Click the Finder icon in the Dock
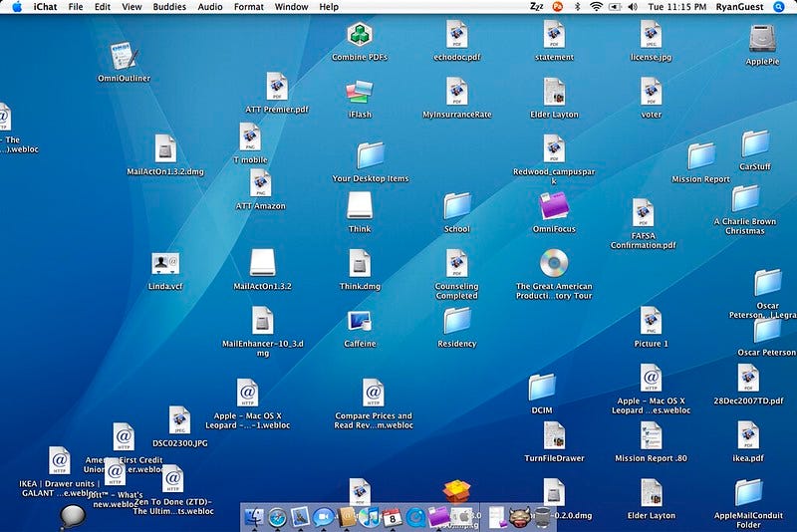Viewport: 797px width, 532px height. click(254, 517)
